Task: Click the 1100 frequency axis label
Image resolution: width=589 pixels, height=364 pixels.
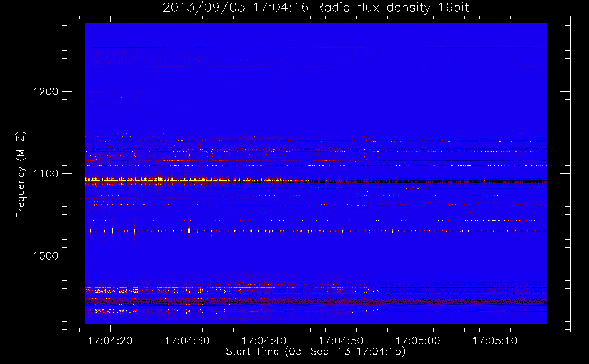Action: click(x=46, y=174)
